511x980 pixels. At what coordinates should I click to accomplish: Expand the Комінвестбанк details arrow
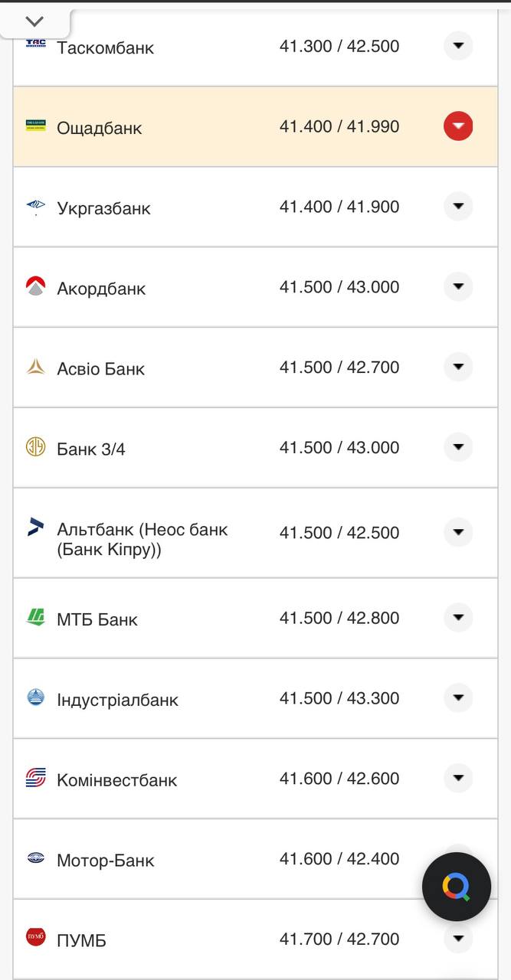pyautogui.click(x=458, y=778)
